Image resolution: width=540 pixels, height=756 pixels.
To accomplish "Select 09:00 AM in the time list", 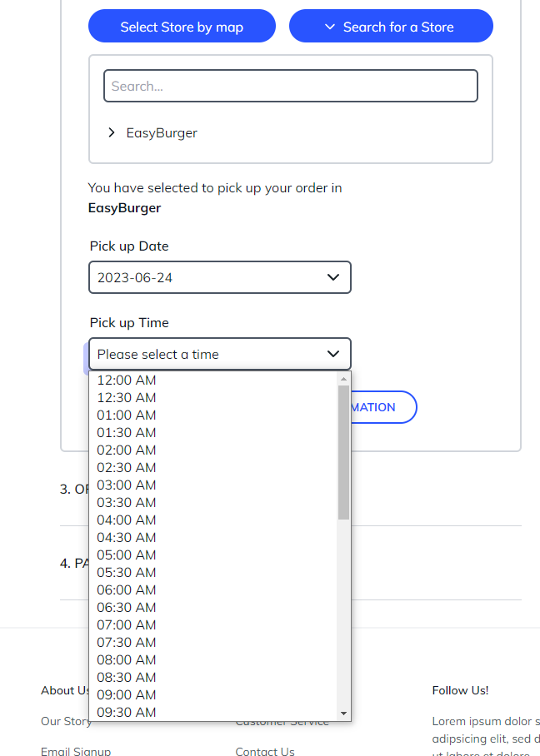I will tap(127, 694).
